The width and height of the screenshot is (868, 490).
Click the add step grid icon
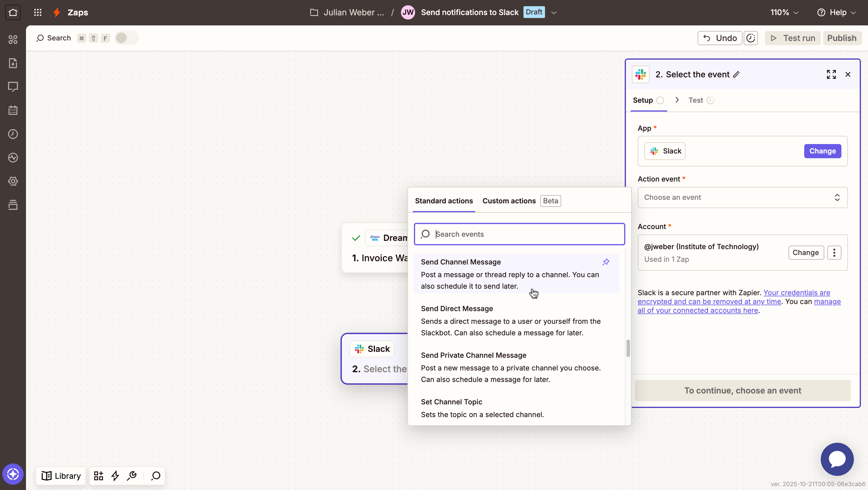[x=98, y=476]
